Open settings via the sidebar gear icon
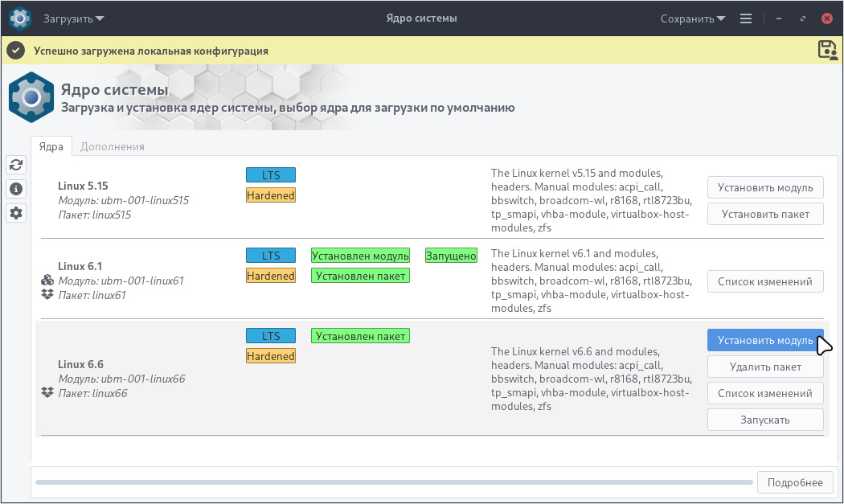Screen dimensions: 844x504 click(x=16, y=213)
